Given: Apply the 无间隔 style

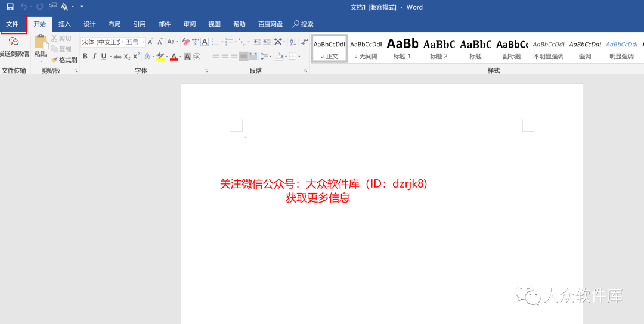Looking at the screenshot, I should [366, 48].
